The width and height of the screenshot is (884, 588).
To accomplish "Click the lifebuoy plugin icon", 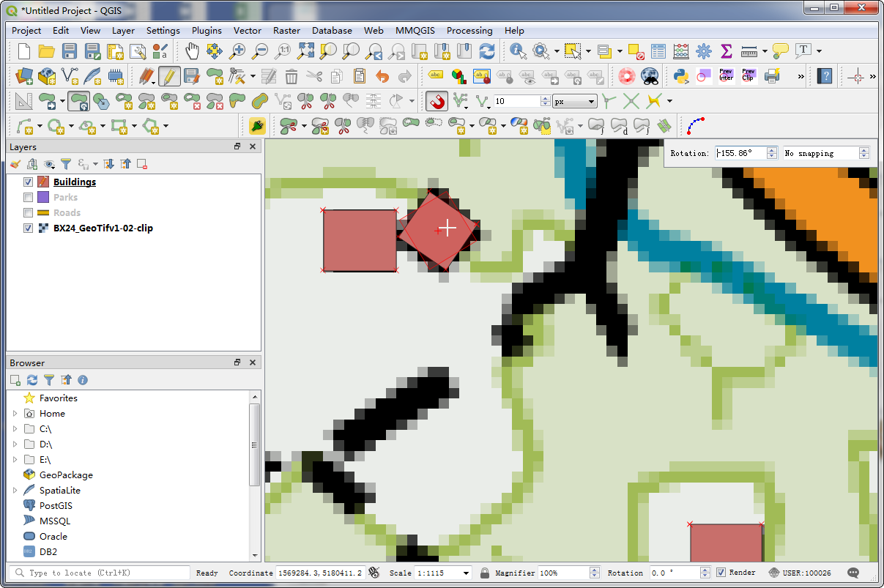I will coord(627,75).
